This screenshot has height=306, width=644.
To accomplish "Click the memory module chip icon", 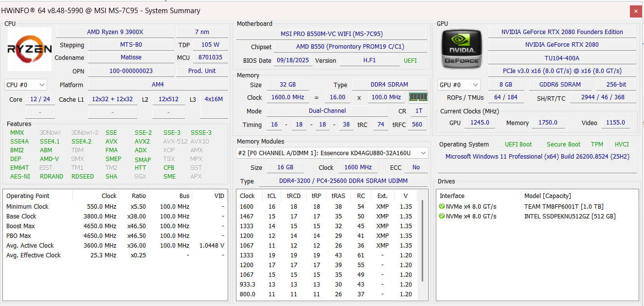I will (x=418, y=97).
